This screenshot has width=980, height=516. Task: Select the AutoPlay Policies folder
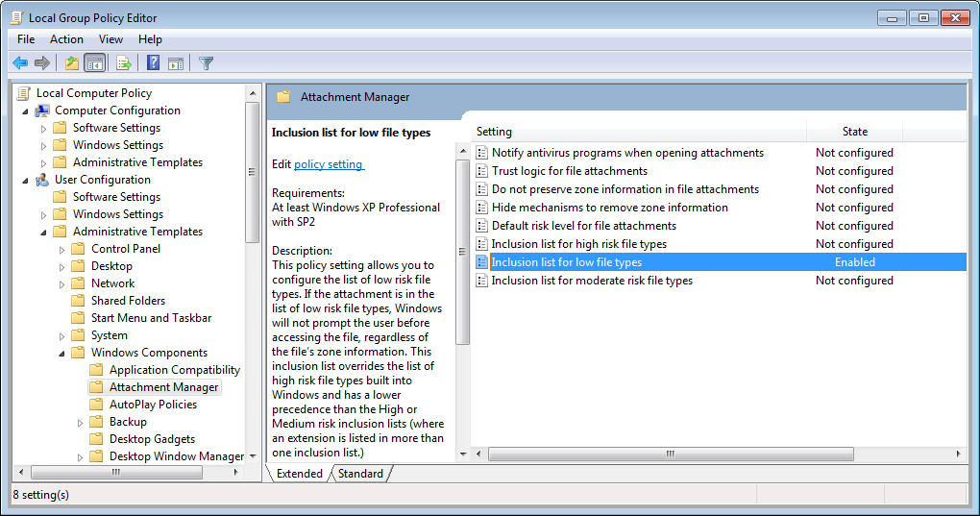pos(153,405)
